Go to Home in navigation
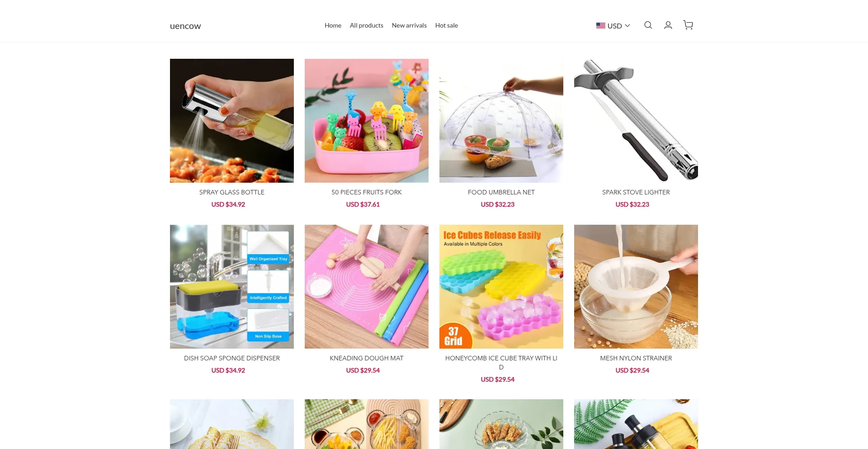868x449 pixels. (333, 25)
